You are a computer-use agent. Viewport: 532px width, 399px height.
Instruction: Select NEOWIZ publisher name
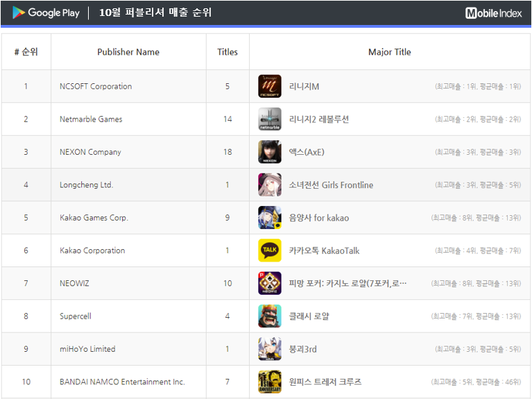click(74, 283)
